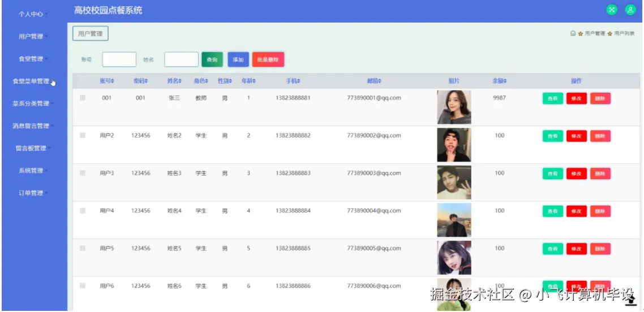This screenshot has width=644, height=312.
Task: Open 用户列表 breadcrumb link
Action: [624, 33]
